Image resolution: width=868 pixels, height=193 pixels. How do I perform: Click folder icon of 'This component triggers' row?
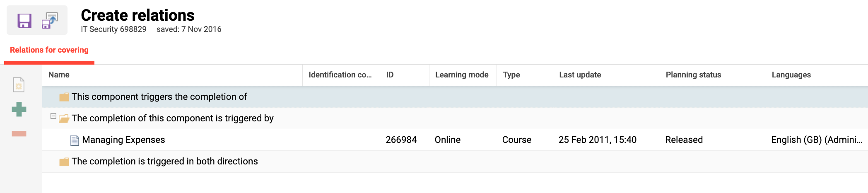click(x=64, y=97)
